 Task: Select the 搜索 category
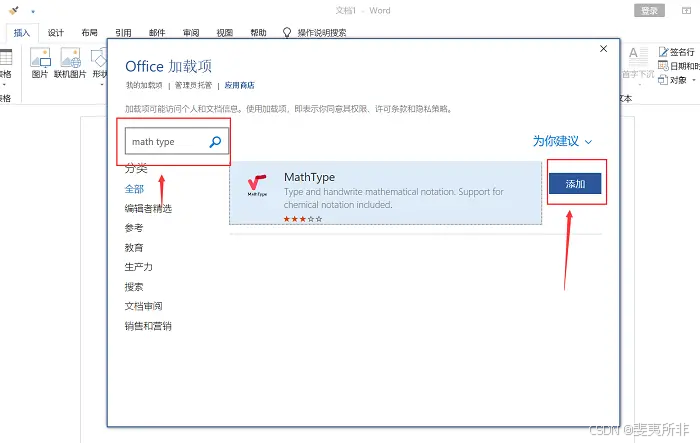pos(134,287)
